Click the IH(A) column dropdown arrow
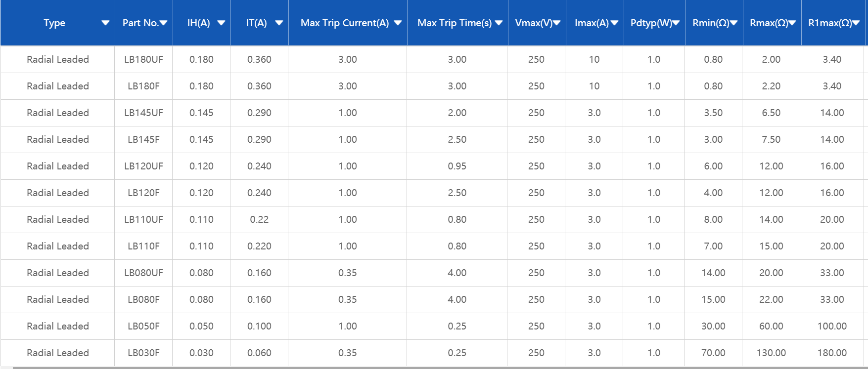Viewport: 868px width, 369px height. [x=221, y=23]
